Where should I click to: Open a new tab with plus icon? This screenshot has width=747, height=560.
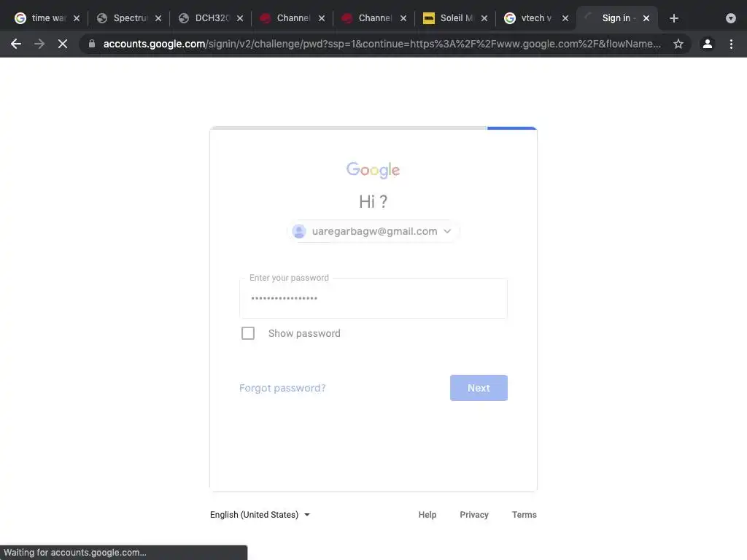coord(673,18)
